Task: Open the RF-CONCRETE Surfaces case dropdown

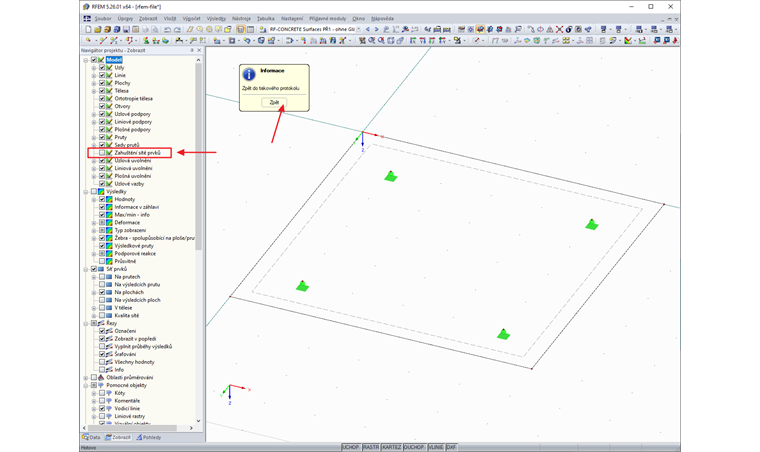Action: coord(359,30)
